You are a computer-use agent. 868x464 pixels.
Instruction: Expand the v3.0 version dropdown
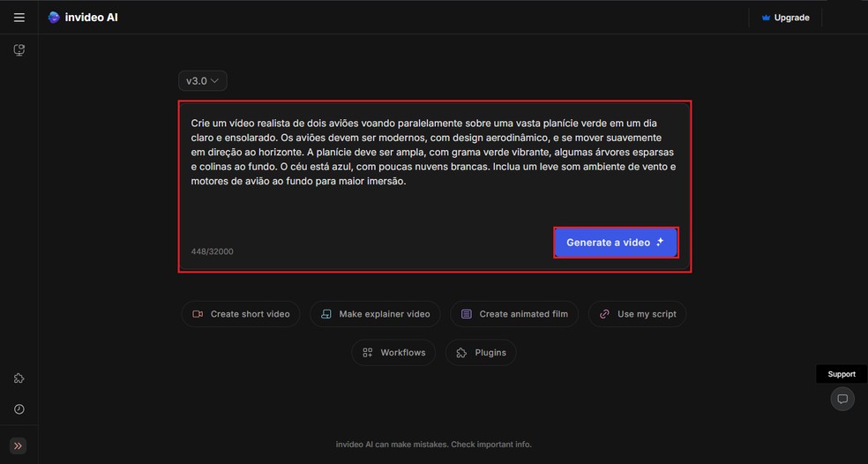[x=203, y=81]
